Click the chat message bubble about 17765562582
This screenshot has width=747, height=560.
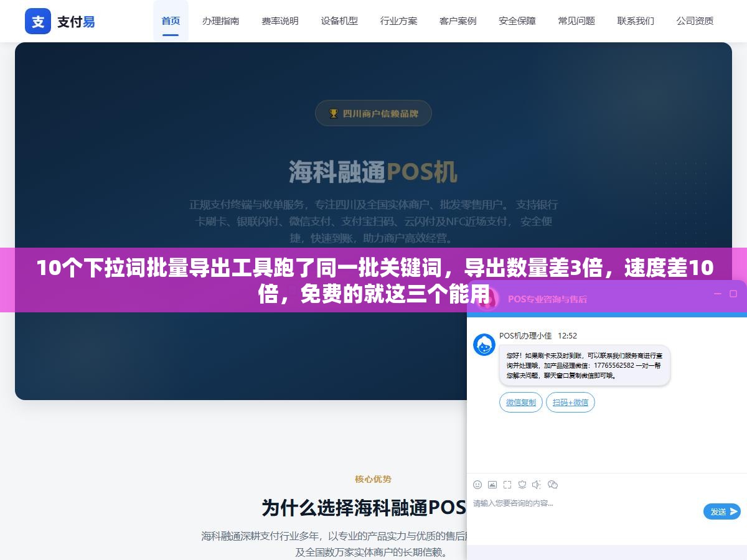[585, 366]
